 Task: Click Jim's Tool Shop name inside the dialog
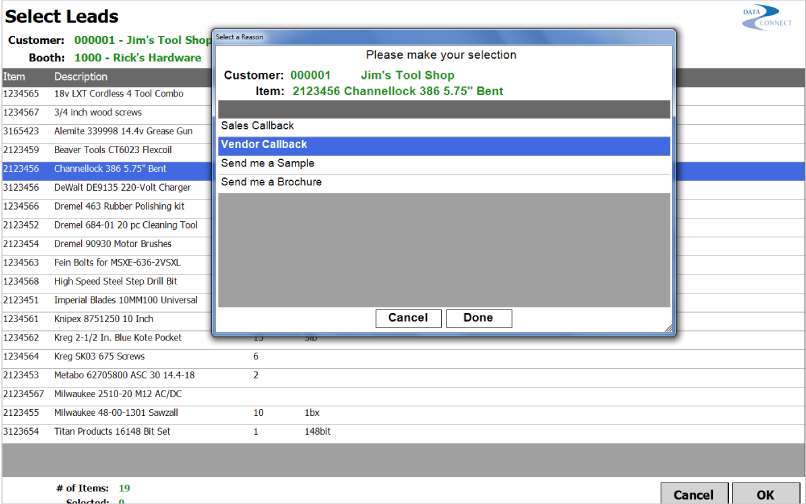[408, 76]
